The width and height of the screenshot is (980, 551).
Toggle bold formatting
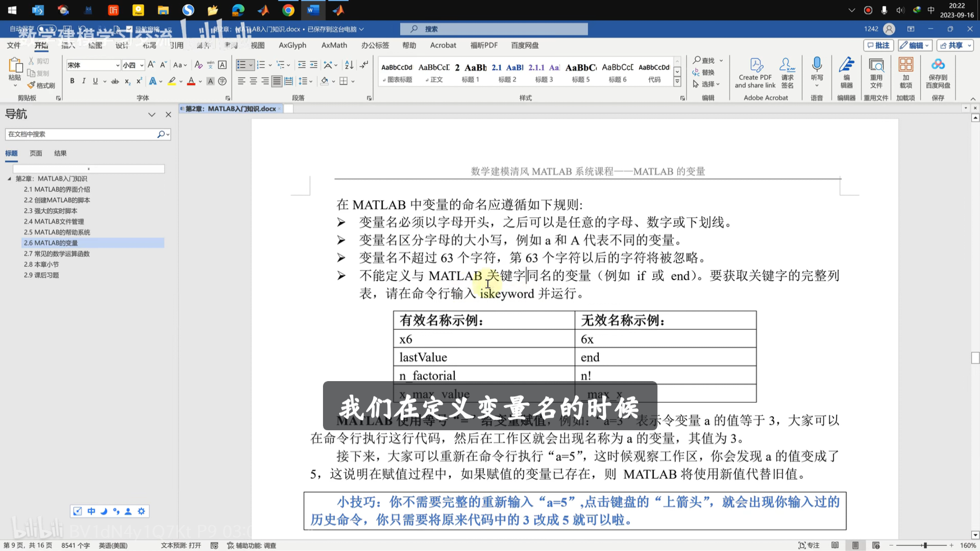[72, 81]
